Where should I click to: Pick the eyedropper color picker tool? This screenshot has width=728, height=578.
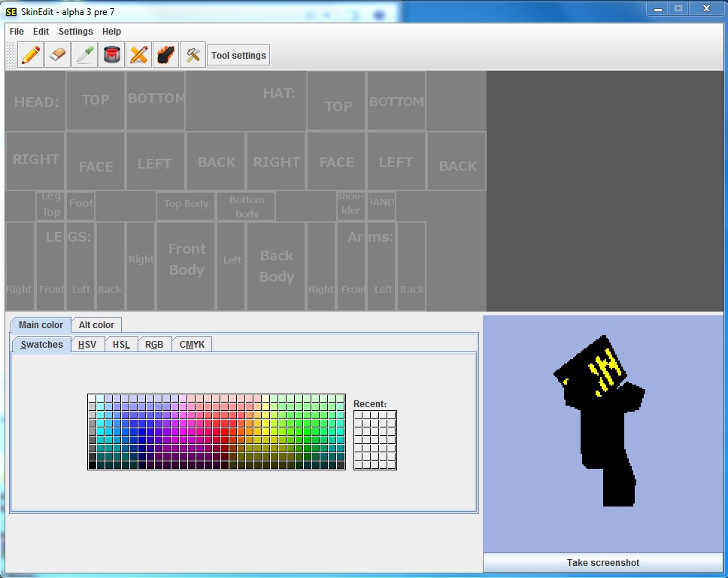(x=85, y=55)
